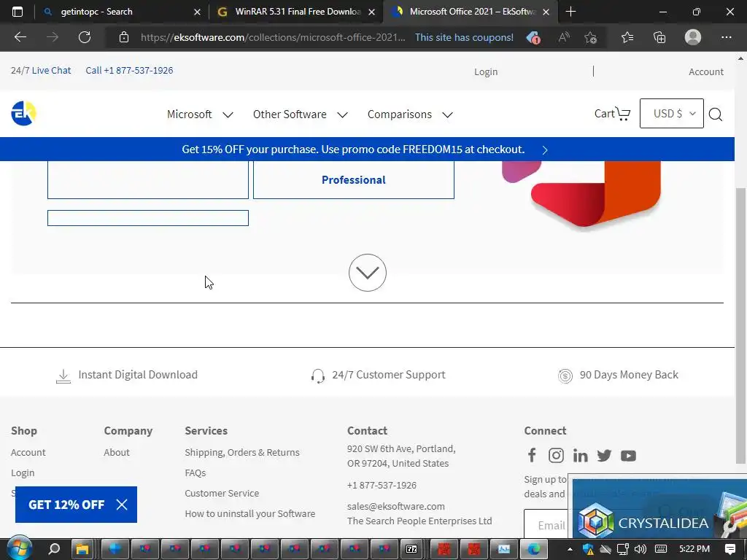Open File Explorer from taskbar
Image resolution: width=747 pixels, height=560 pixels.
(x=82, y=549)
